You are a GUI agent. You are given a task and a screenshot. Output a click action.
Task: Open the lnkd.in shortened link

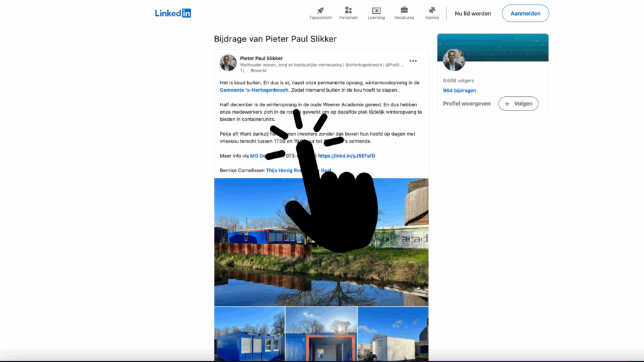click(x=347, y=155)
